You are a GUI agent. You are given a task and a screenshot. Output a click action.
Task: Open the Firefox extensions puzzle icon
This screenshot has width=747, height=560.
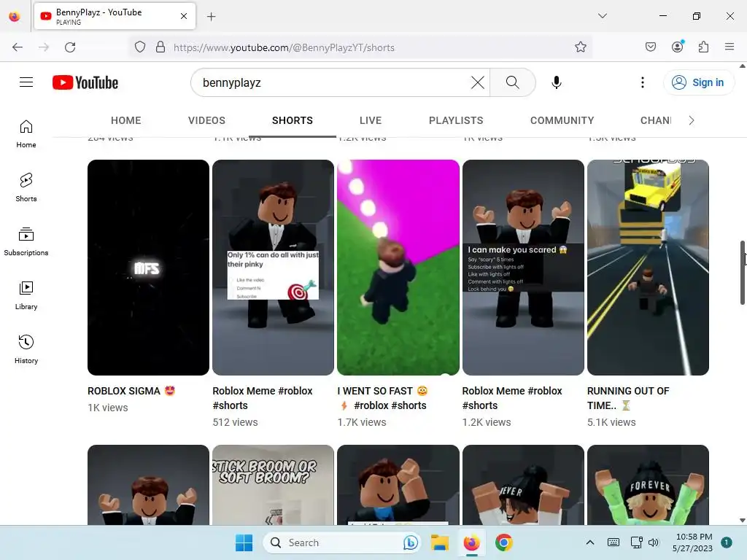pos(704,47)
